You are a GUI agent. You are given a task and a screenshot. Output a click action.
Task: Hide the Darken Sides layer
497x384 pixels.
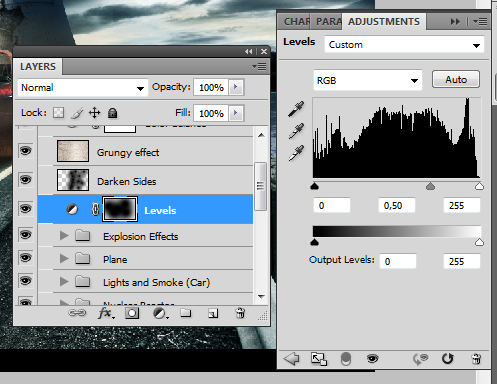tap(26, 180)
